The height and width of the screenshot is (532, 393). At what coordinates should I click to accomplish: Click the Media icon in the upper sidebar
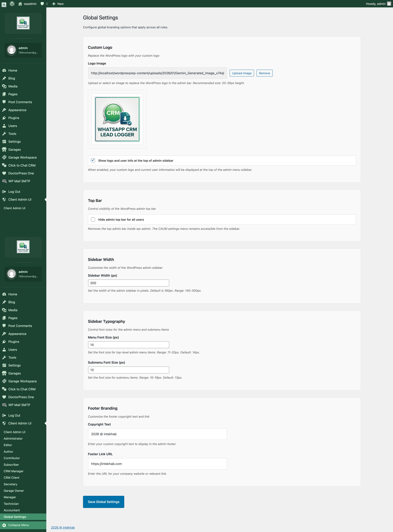tap(4, 86)
